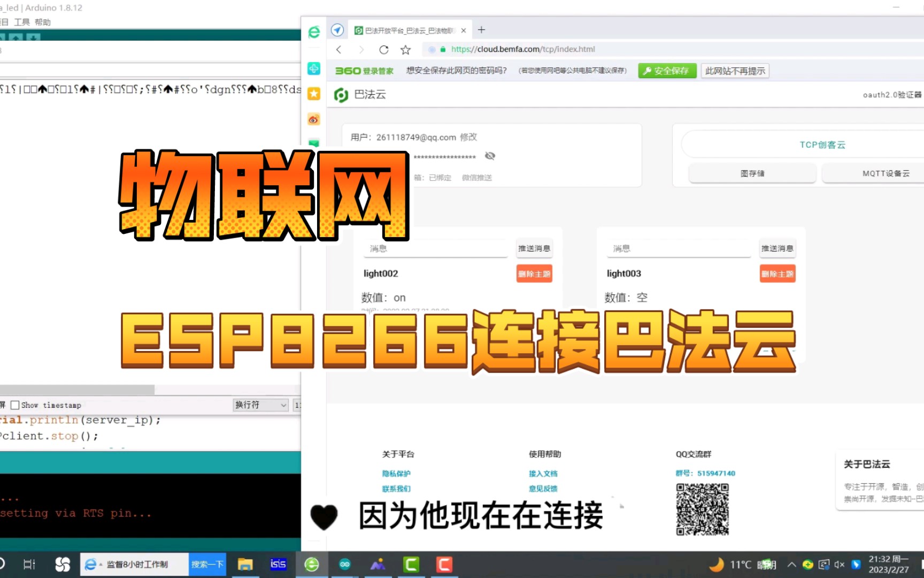Click the 360 security tray icon
This screenshot has height=578, width=924.
[808, 565]
